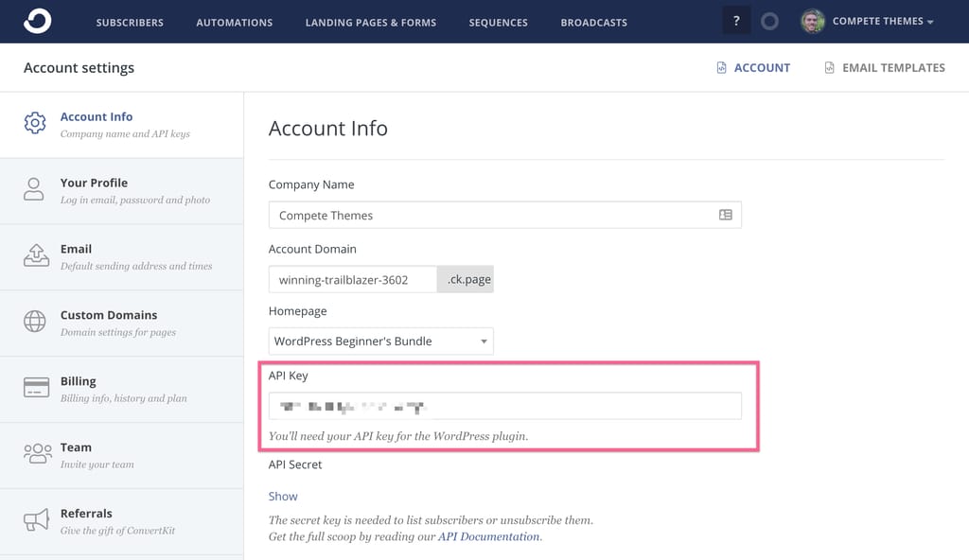Click 'Billing info, history and plan' subtitle

click(124, 398)
